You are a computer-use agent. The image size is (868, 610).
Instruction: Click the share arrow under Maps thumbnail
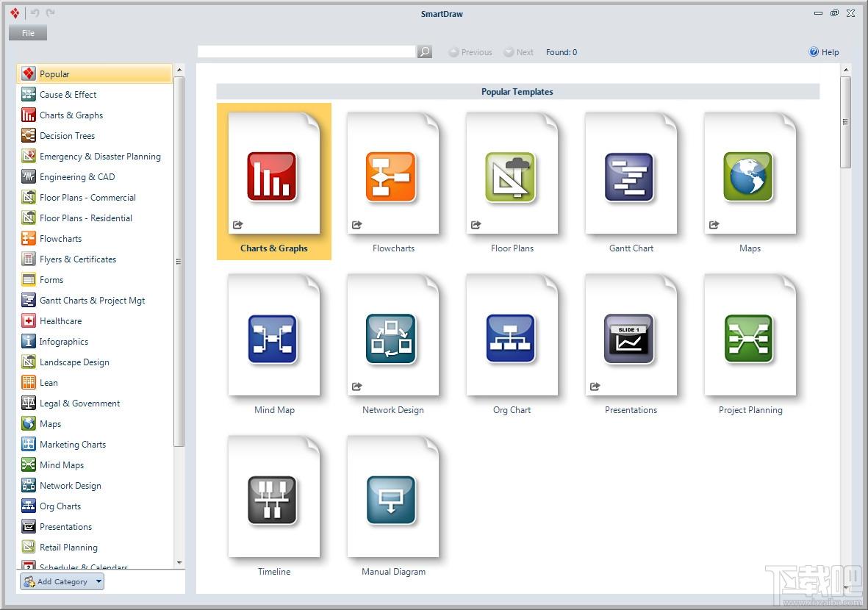714,225
